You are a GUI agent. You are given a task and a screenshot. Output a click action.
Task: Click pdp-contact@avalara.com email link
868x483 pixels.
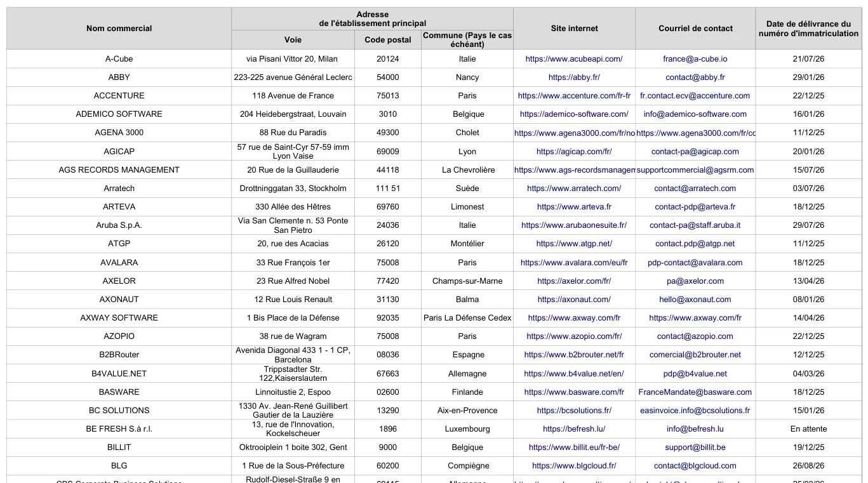[x=695, y=263]
